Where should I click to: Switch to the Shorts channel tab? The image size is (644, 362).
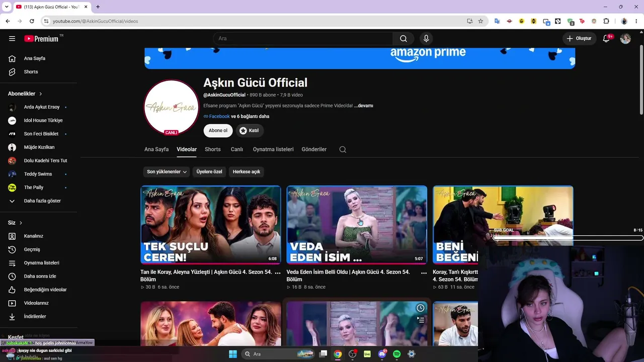click(x=213, y=149)
